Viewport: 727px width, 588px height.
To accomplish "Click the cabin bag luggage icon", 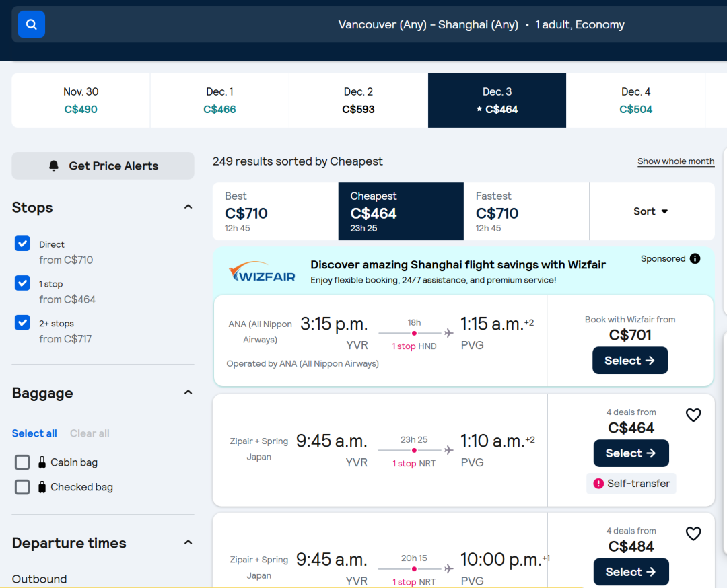I will (x=42, y=462).
